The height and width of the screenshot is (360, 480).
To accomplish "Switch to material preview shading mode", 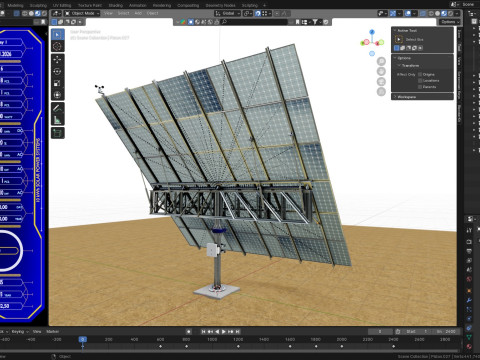I will pyautogui.click(x=444, y=13).
